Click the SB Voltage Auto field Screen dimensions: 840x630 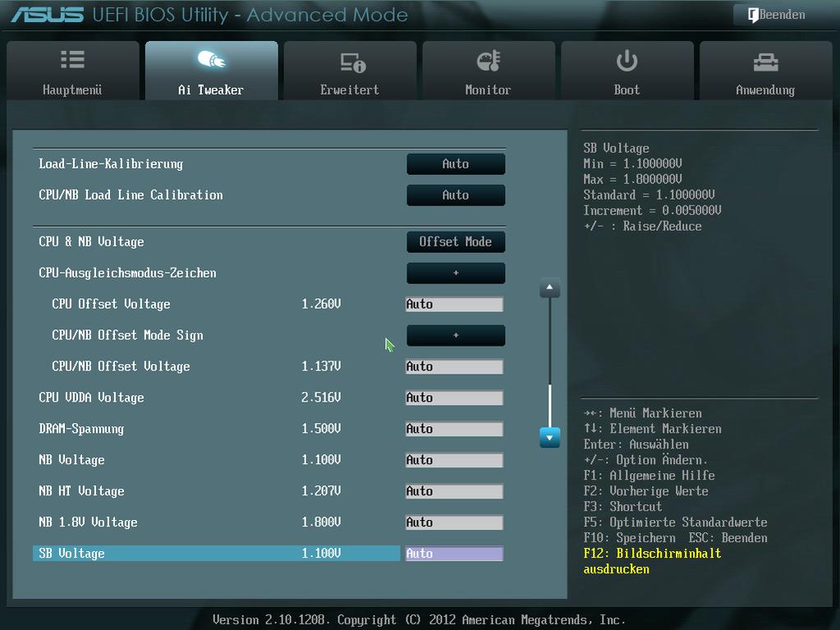point(454,554)
